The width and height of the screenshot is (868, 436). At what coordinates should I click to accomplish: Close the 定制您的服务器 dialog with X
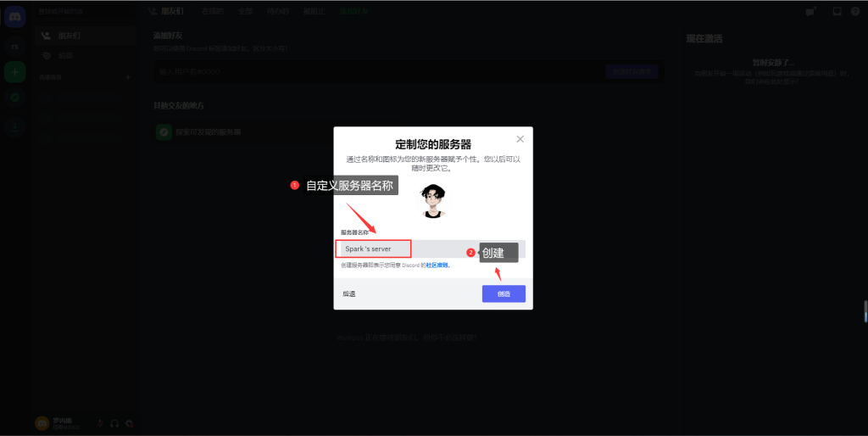click(520, 139)
